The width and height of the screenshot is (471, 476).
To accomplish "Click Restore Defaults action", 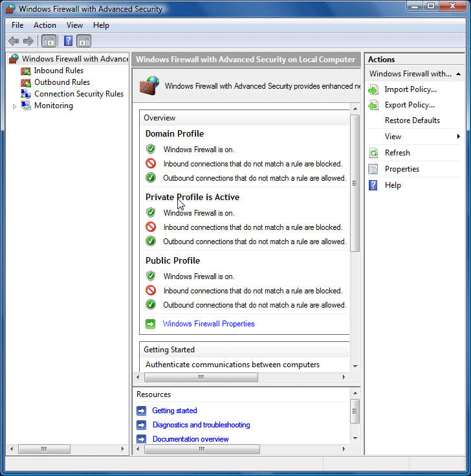I will pyautogui.click(x=413, y=120).
